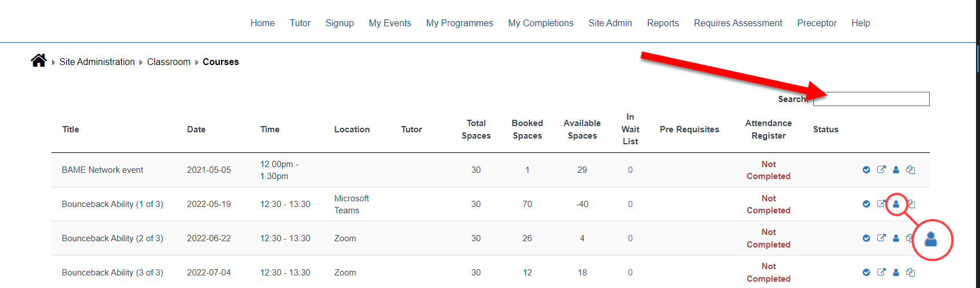Viewport: 980px width, 288px height.
Task: Open wait list count for BAME Network event
Action: [x=630, y=170]
